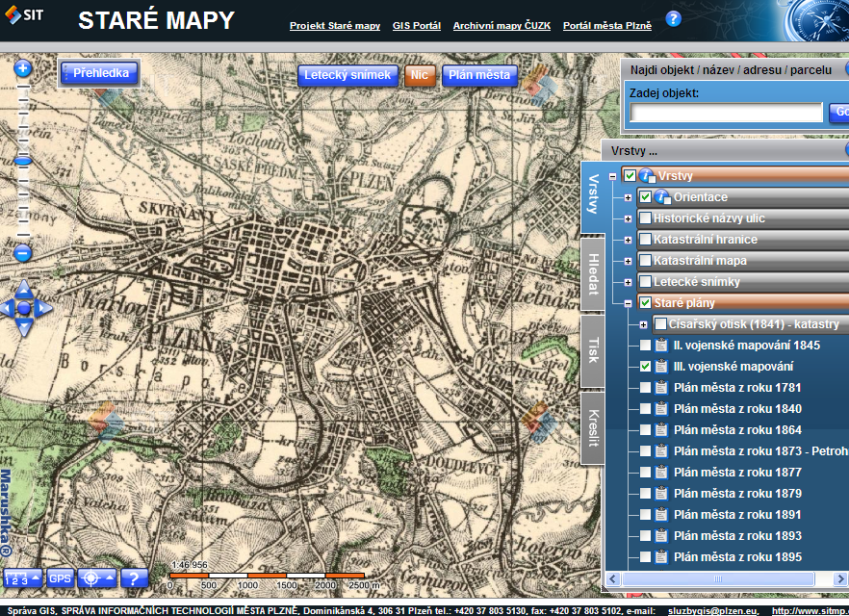The image size is (849, 616).
Task: Expand Historické názvy ulic tree node
Action: (x=628, y=218)
